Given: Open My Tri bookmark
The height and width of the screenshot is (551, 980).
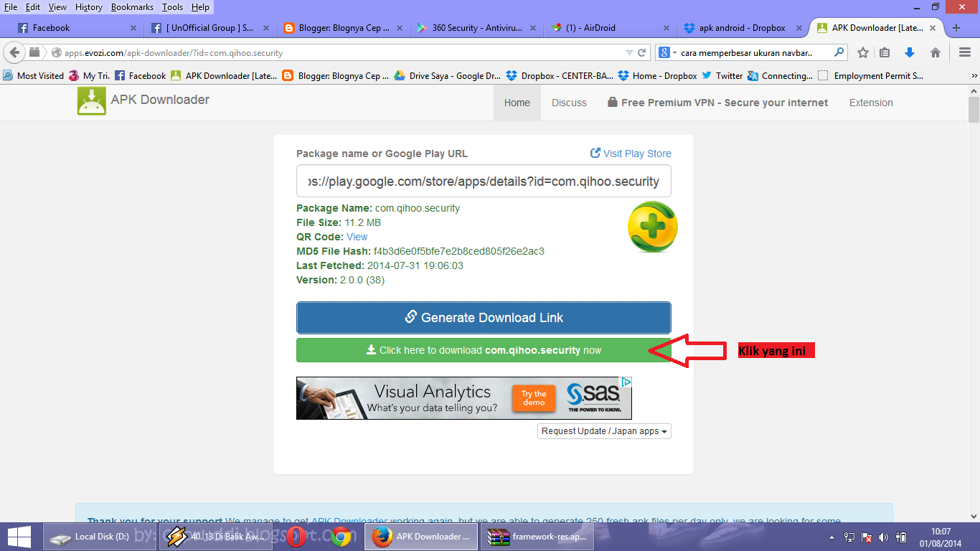Looking at the screenshot, I should (89, 75).
